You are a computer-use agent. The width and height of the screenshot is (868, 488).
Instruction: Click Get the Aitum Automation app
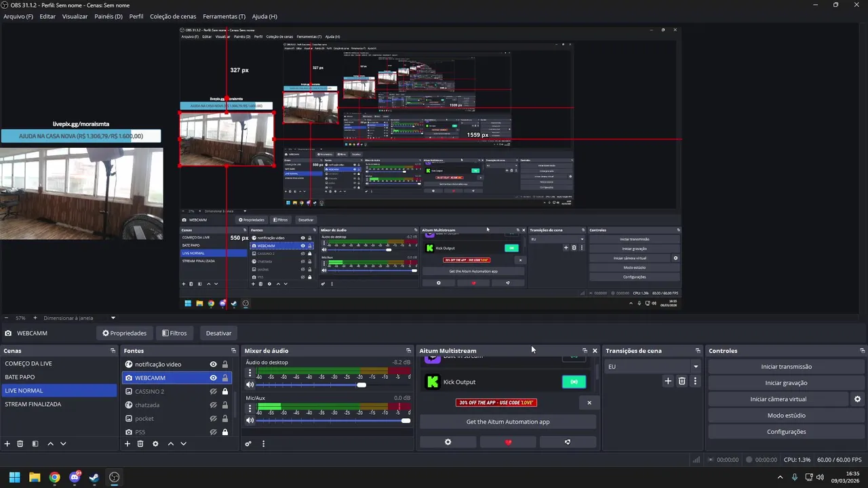[x=508, y=422]
